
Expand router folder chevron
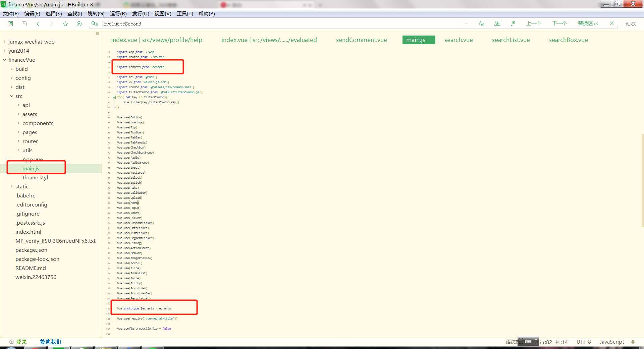click(18, 141)
